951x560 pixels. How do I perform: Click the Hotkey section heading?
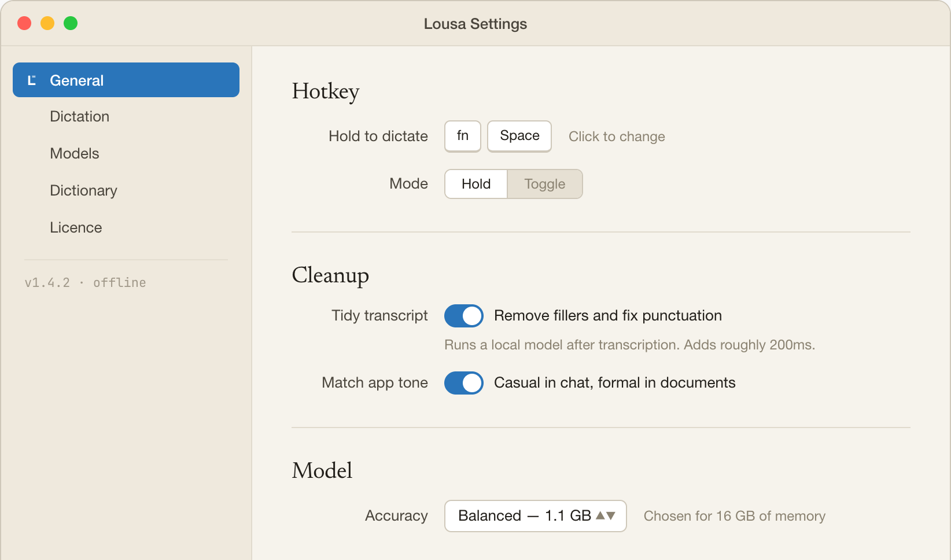326,91
